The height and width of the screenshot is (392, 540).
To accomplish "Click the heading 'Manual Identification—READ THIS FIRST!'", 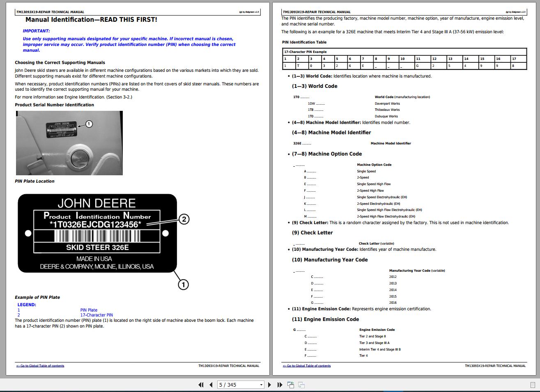I will [91, 20].
